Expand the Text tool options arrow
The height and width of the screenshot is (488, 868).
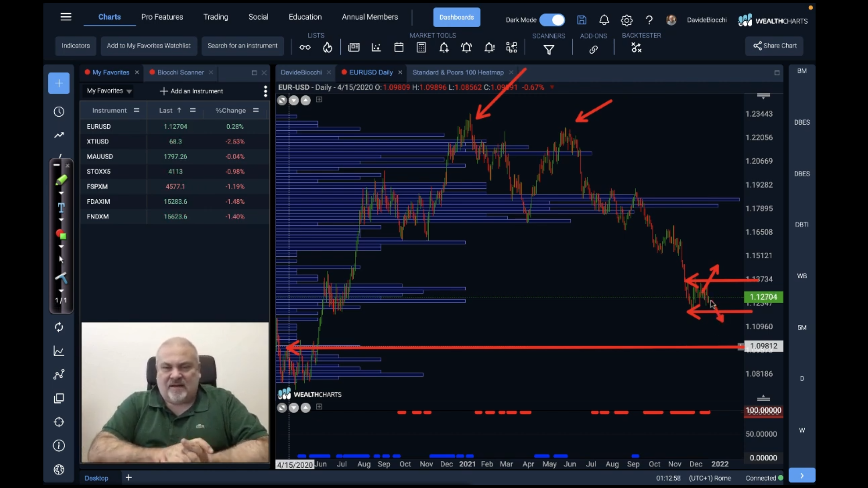pos(61,220)
